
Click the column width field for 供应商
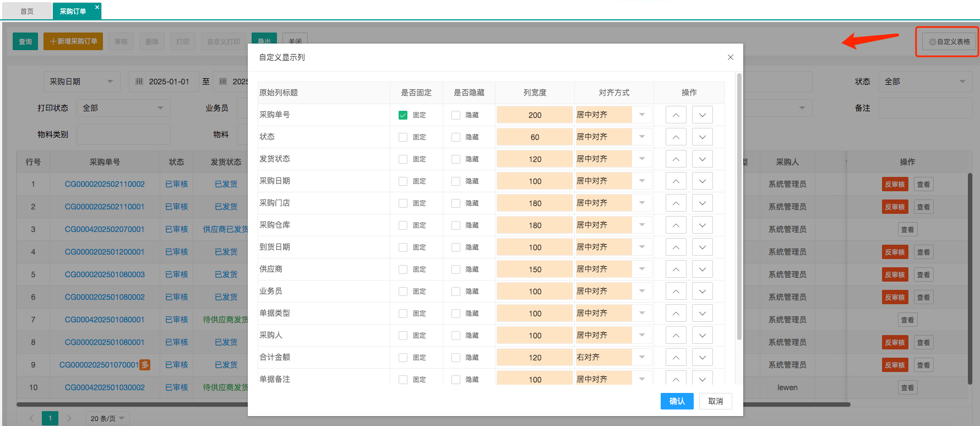point(535,269)
